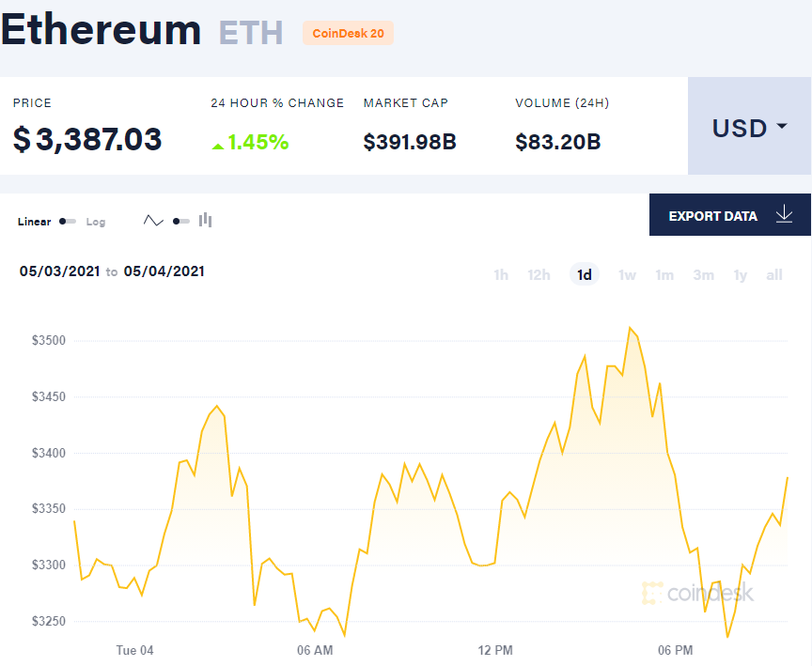Switch scale from Linear to Log
This screenshot has width=812, height=666.
point(95,222)
